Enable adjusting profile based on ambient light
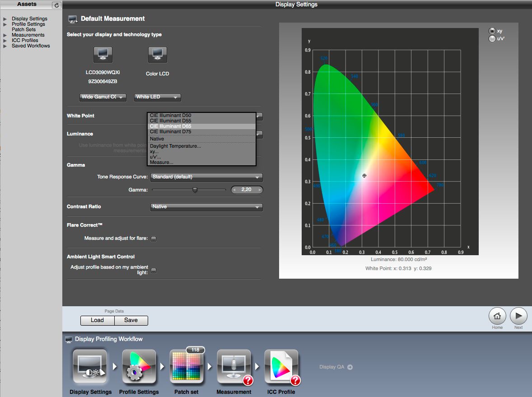Viewport: 532px width, 397px height. coord(154,270)
